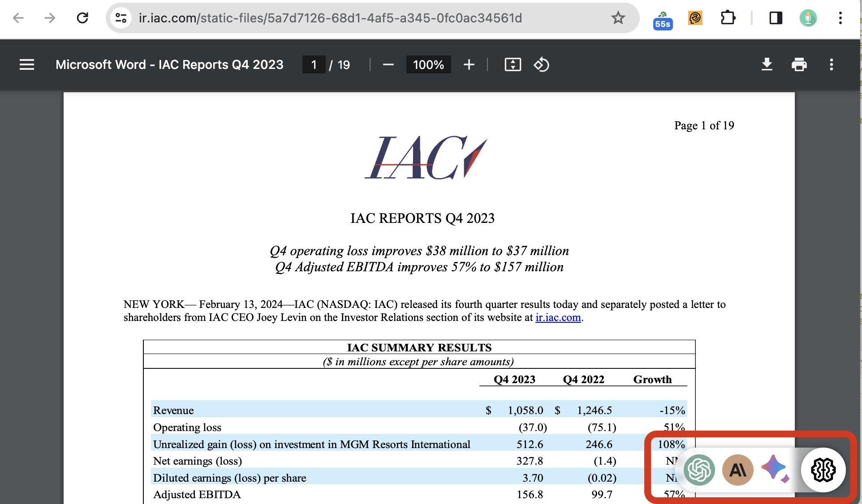
Task: View site information icon in address bar
Action: tap(121, 18)
